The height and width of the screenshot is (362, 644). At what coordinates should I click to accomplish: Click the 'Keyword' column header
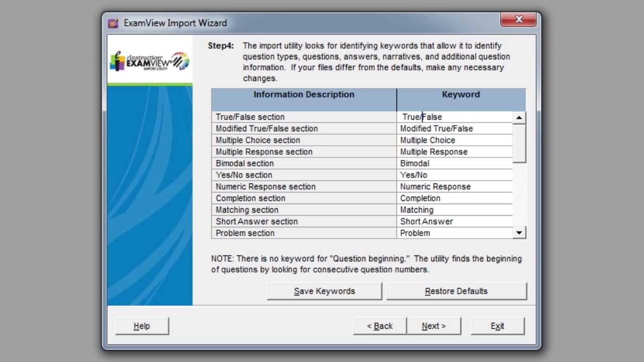[x=461, y=100]
